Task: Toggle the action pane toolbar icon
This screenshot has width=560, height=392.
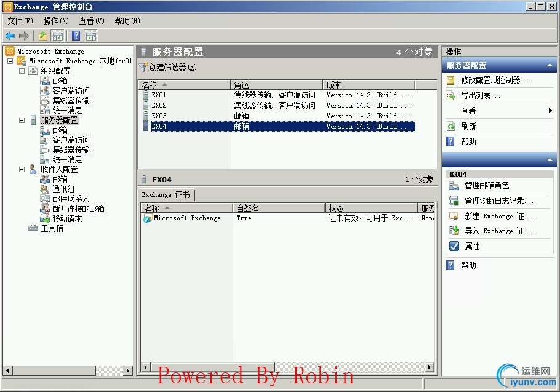Action: [91, 36]
